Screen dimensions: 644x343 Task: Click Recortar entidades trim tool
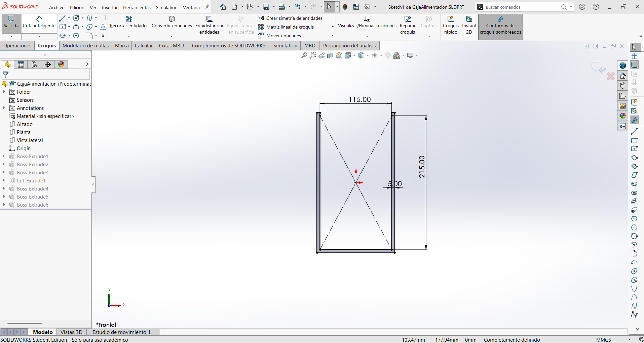tap(129, 22)
